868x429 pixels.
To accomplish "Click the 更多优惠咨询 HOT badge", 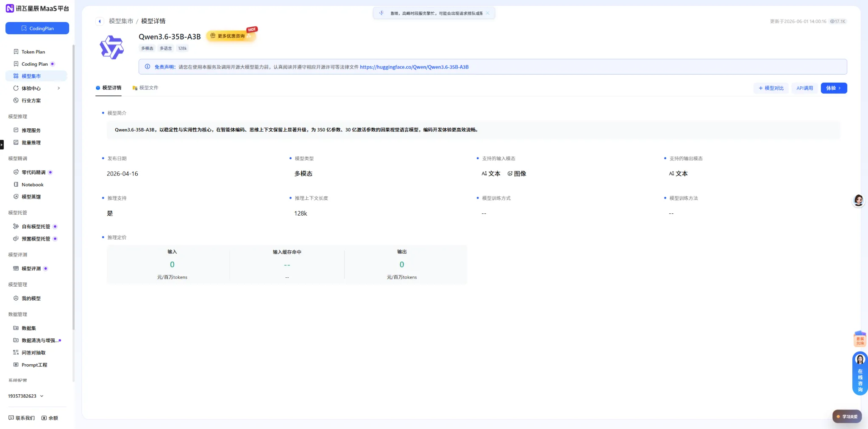I will coord(231,36).
